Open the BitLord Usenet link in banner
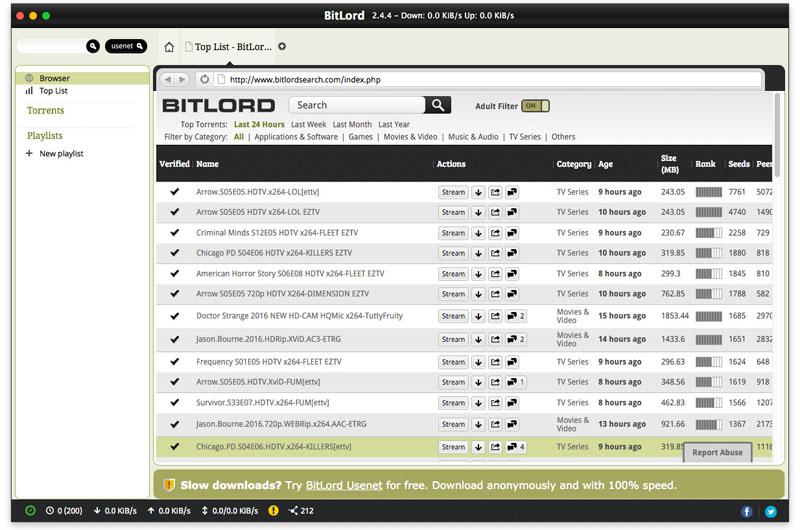The image size is (800, 530). point(344,485)
